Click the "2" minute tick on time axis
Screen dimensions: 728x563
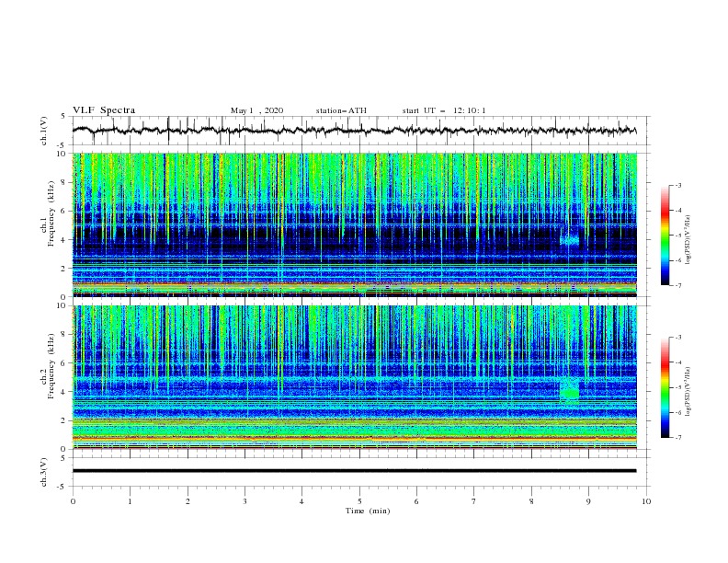coord(188,501)
